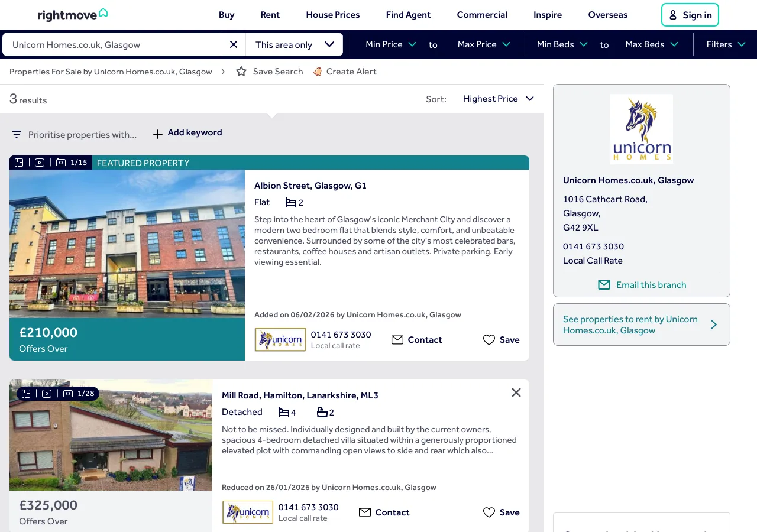757x532 pixels.
Task: Save the Albion Street property with heart
Action: [x=489, y=340]
